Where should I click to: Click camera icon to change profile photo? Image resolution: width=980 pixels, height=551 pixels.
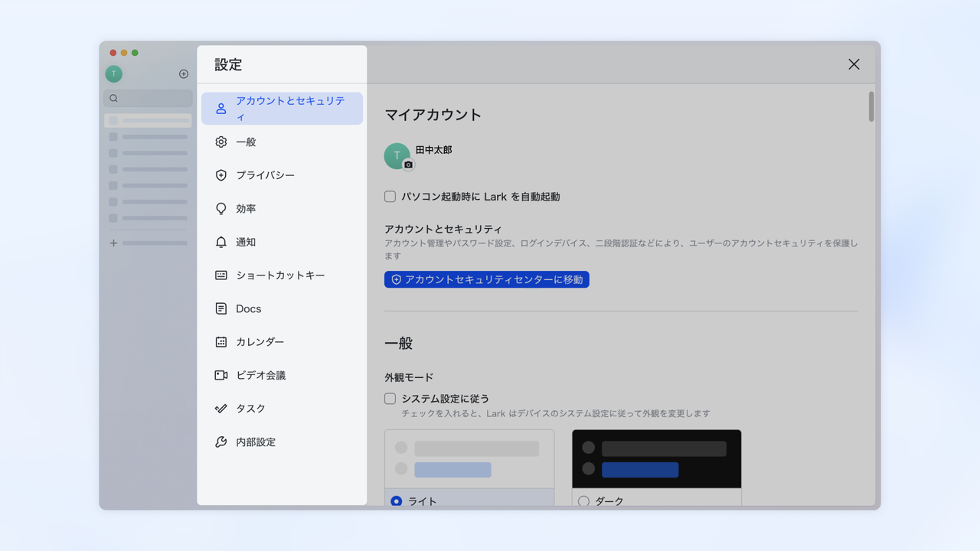(x=408, y=164)
